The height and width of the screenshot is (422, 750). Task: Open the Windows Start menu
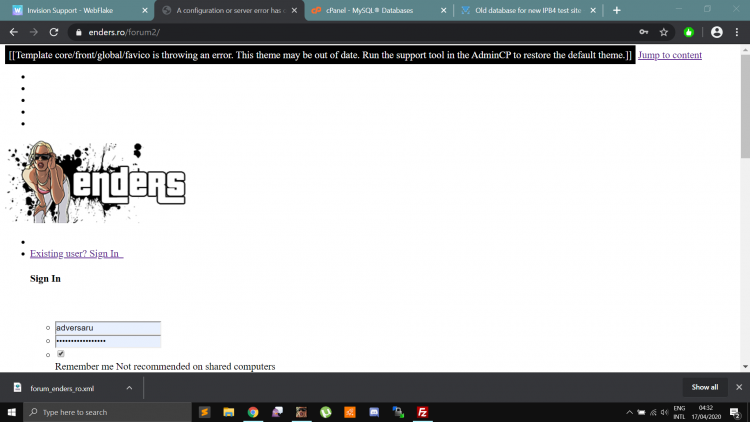click(11, 412)
